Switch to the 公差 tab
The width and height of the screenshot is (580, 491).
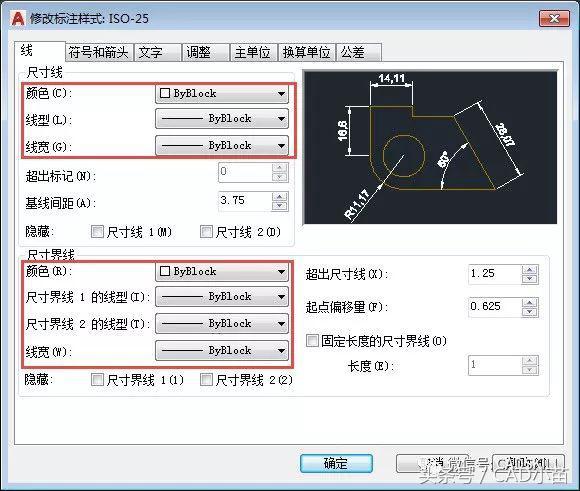coord(358,52)
